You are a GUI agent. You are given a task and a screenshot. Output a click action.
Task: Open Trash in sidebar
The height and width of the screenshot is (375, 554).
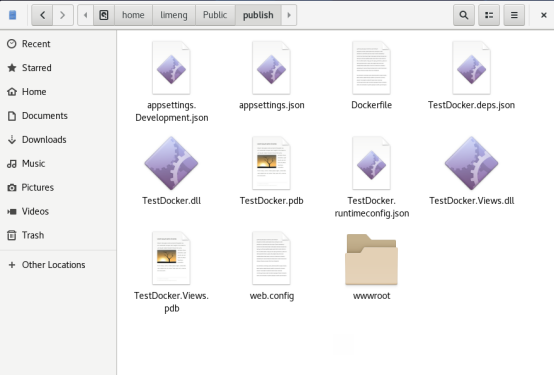(x=58, y=235)
